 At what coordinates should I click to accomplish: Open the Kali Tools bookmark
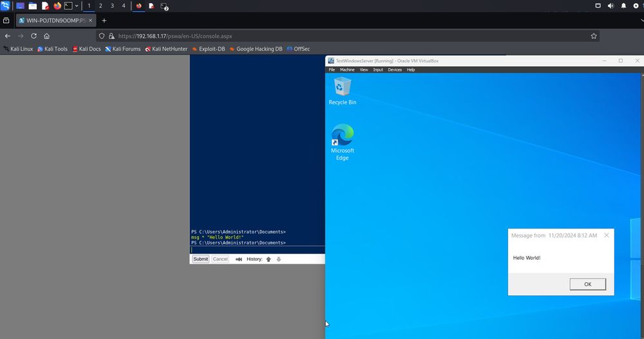click(52, 49)
